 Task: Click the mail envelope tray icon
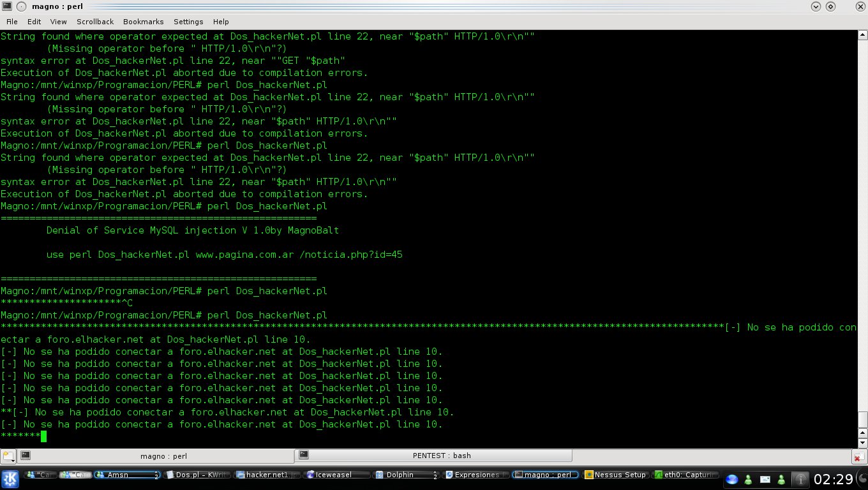765,479
